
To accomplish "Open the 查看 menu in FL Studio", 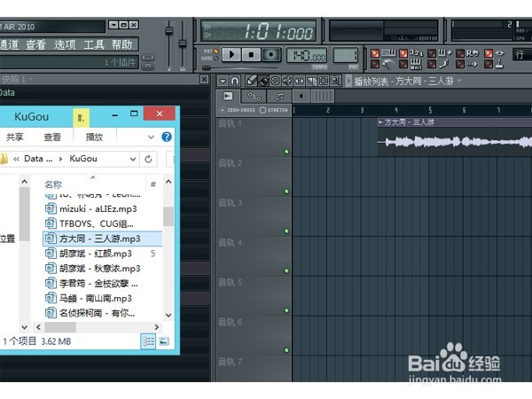I will tap(36, 44).
